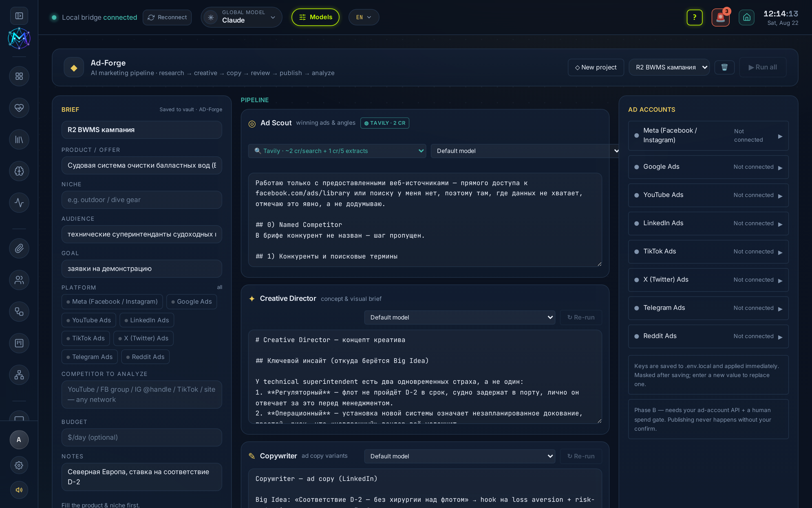Open the Models button
The height and width of the screenshot is (508, 812).
coord(315,17)
